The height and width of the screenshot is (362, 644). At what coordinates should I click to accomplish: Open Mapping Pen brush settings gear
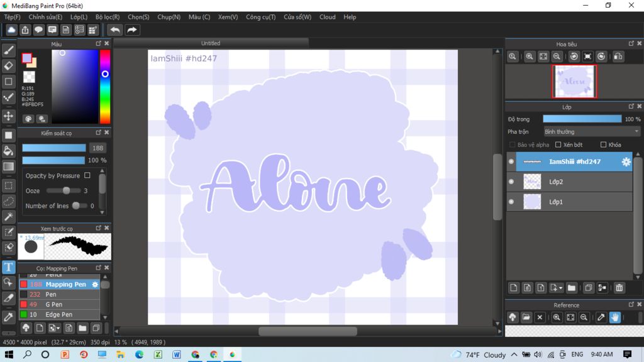click(x=95, y=285)
